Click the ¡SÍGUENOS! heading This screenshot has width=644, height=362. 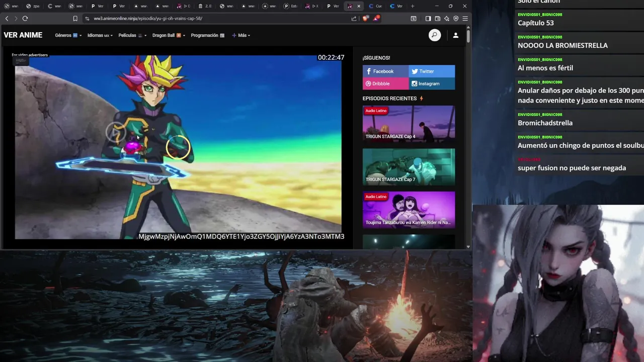pos(376,58)
